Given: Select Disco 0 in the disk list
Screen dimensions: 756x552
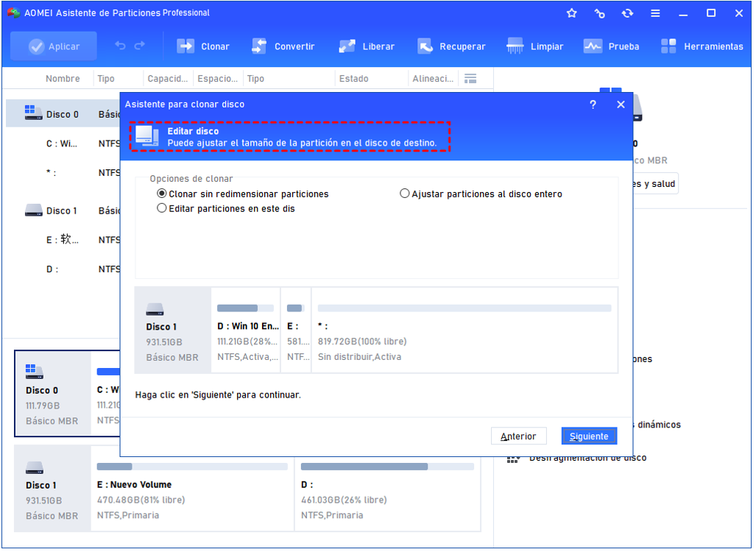Looking at the screenshot, I should 62,114.
